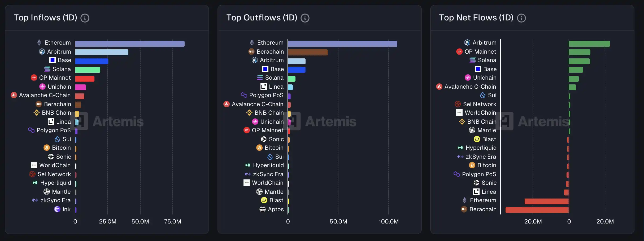Click the brown Berachain outflow bar
The width and height of the screenshot is (644, 241).
point(308,52)
